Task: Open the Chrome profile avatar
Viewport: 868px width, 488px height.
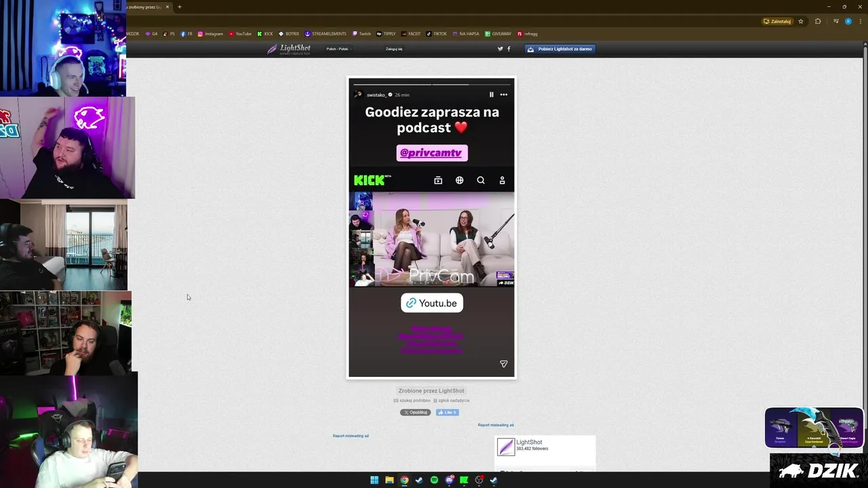Action: tap(848, 21)
